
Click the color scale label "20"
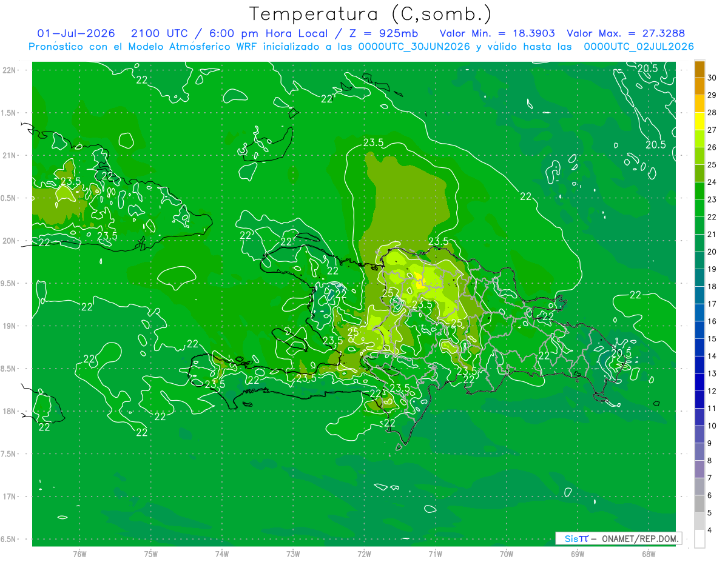pos(712,252)
